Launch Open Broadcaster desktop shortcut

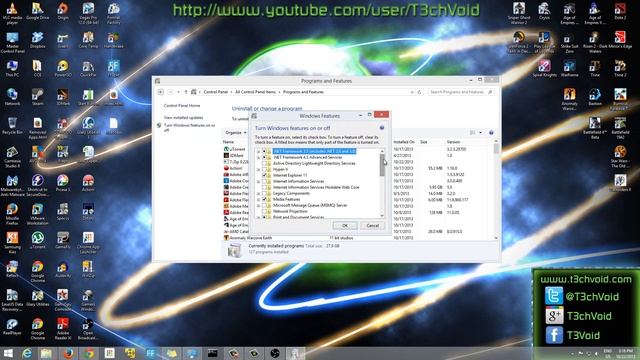(87, 329)
